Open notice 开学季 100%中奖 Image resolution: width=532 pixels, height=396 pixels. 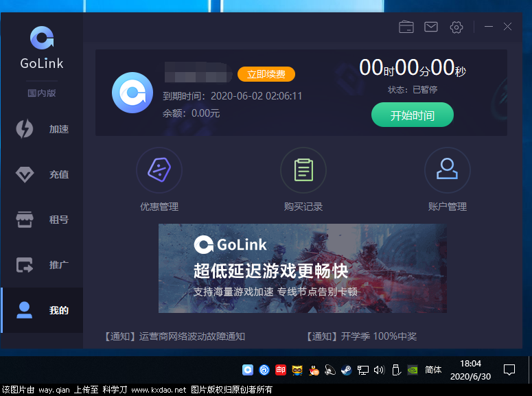coord(360,336)
